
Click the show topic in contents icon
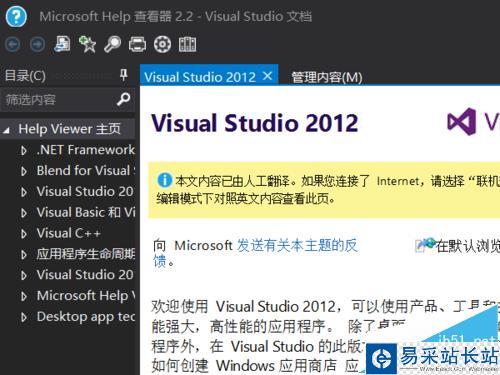62,44
